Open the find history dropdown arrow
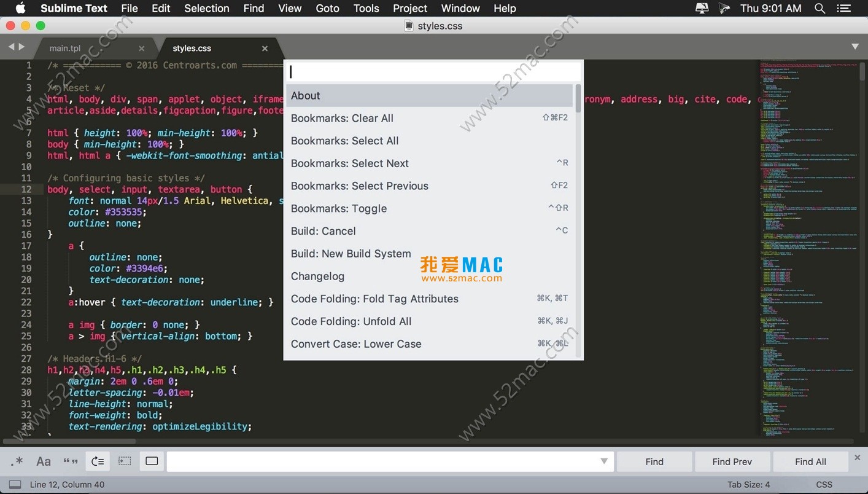 point(604,461)
